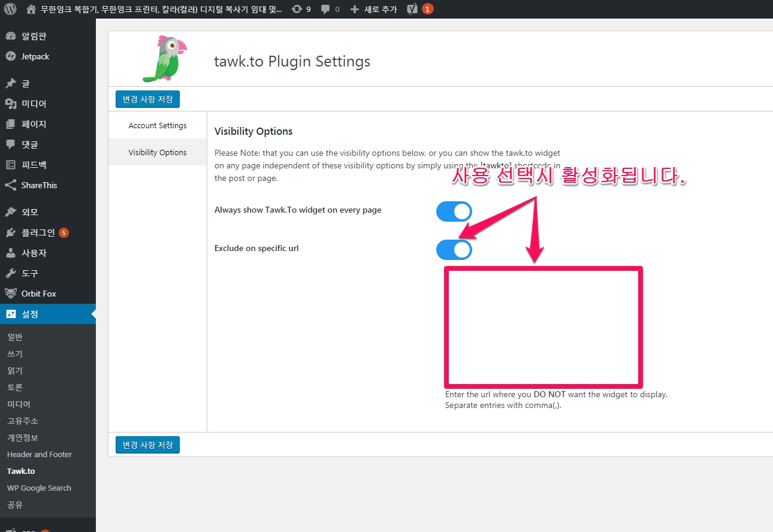This screenshot has width=773, height=532.
Task: Open 새로 추가 in the admin bar
Action: [374, 9]
